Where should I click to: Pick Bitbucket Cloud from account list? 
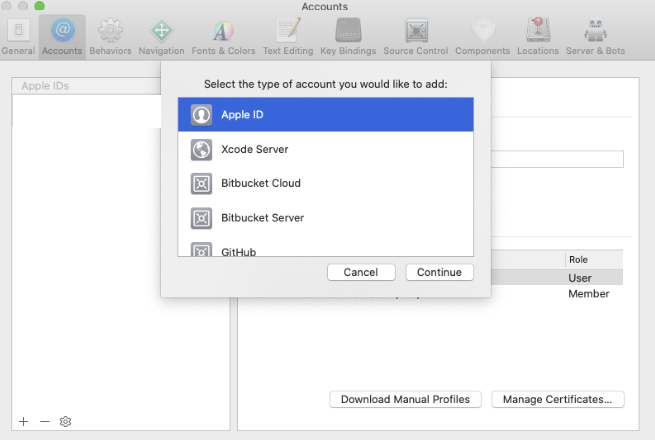click(325, 183)
